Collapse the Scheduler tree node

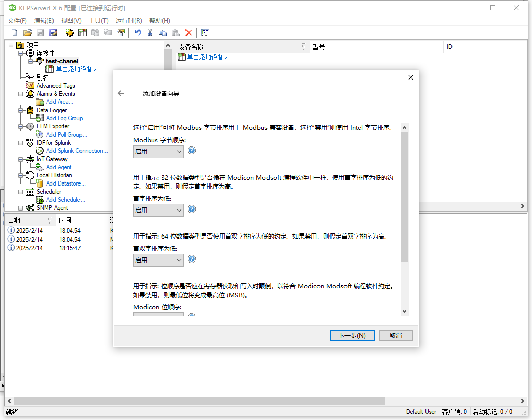(21, 192)
